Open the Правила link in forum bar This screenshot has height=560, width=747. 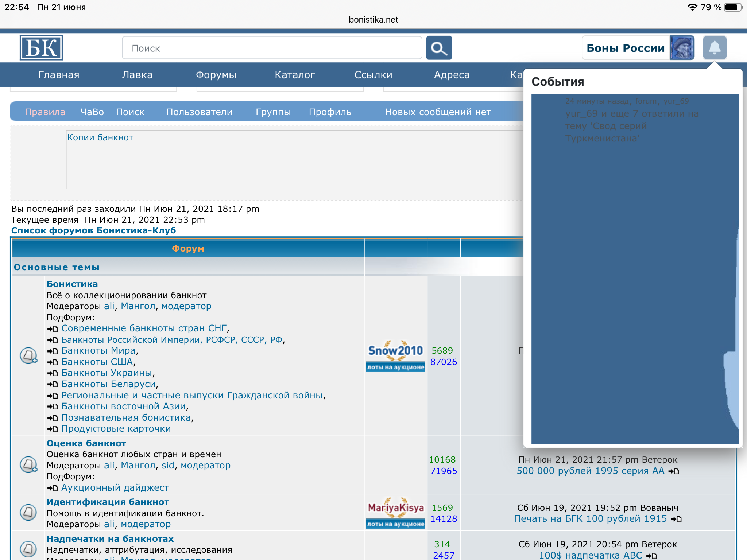click(45, 112)
